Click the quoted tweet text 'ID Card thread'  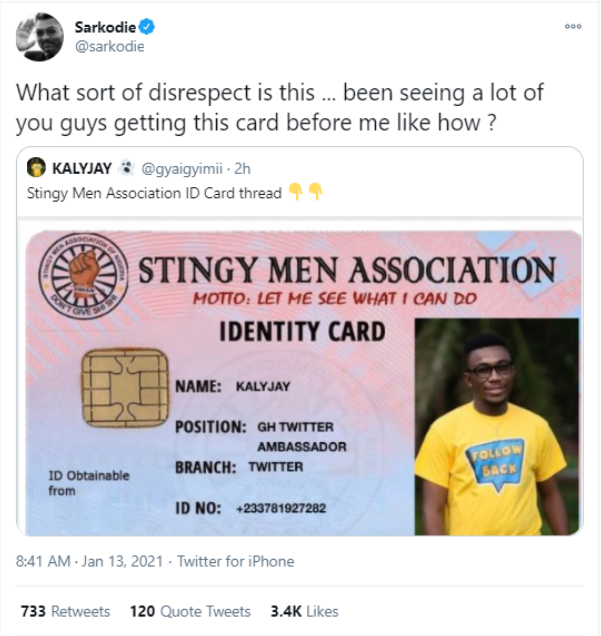tap(240, 192)
